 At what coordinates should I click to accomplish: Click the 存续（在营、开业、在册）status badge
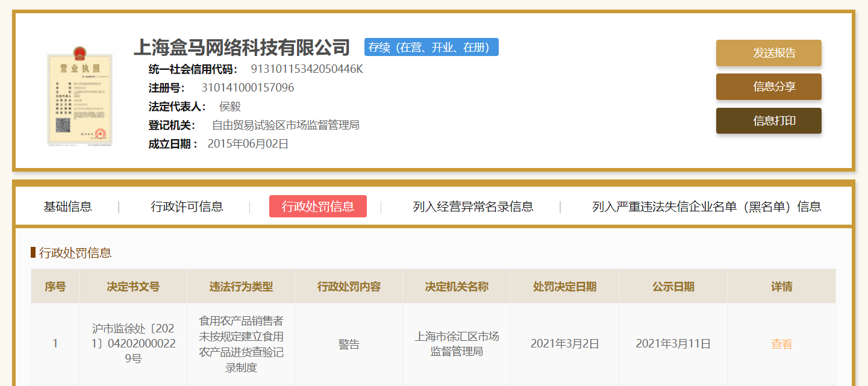(431, 47)
